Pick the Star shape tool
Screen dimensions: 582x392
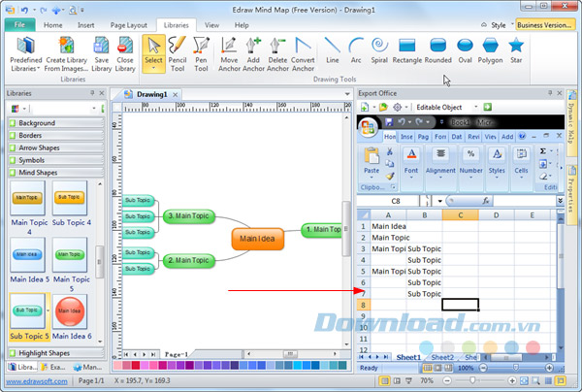(516, 50)
